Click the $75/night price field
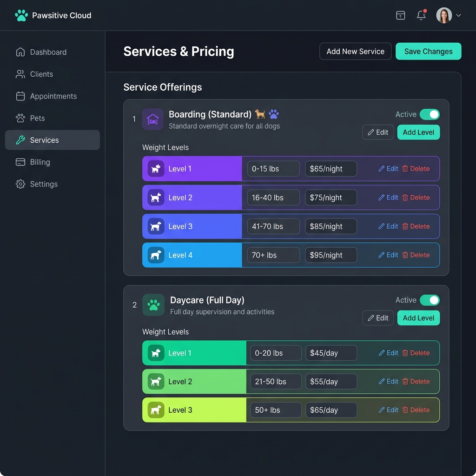 click(331, 198)
